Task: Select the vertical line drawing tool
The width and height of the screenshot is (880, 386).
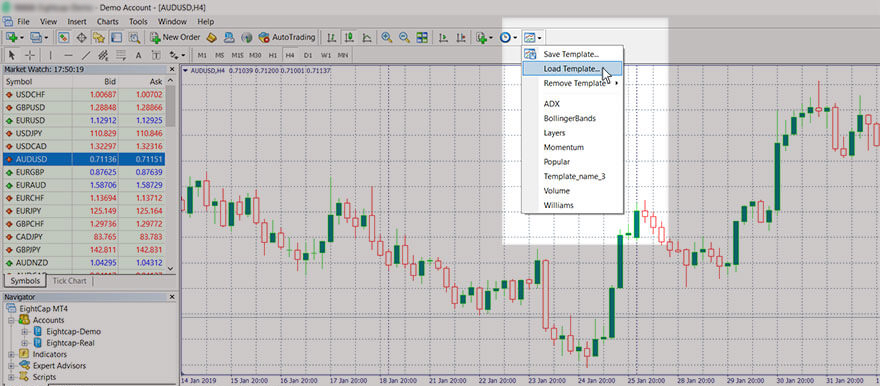Action: 51,55
